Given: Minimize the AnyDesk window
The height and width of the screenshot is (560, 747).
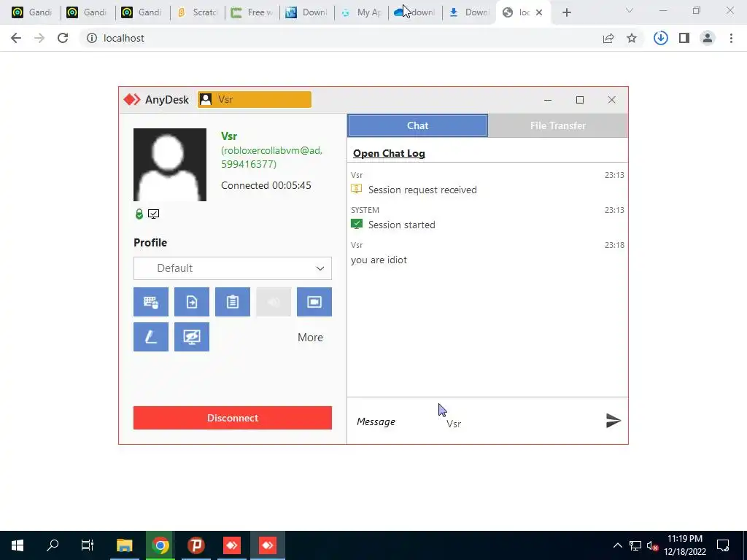Looking at the screenshot, I should click(548, 99).
